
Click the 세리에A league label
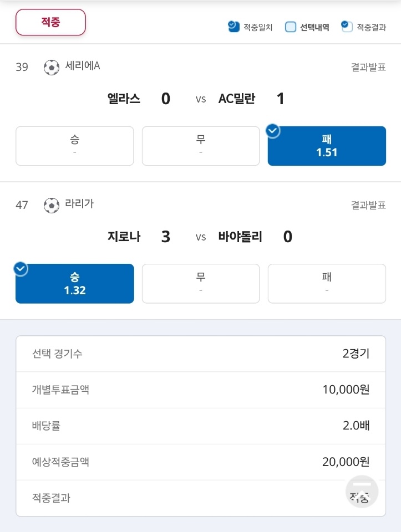click(x=83, y=65)
